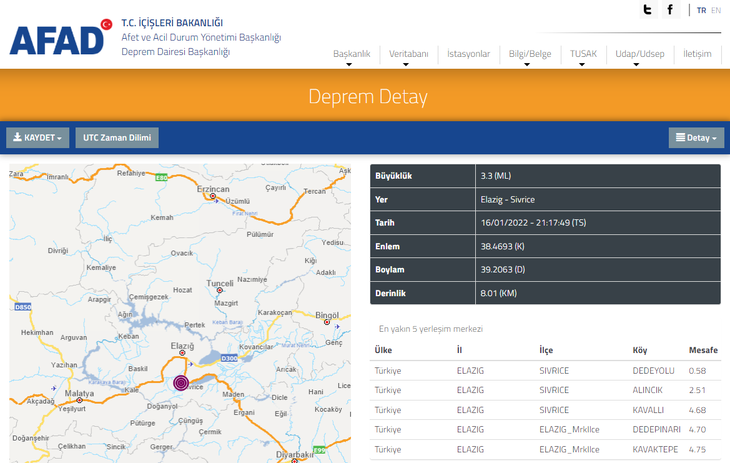Open the Twitter social icon

(648, 10)
